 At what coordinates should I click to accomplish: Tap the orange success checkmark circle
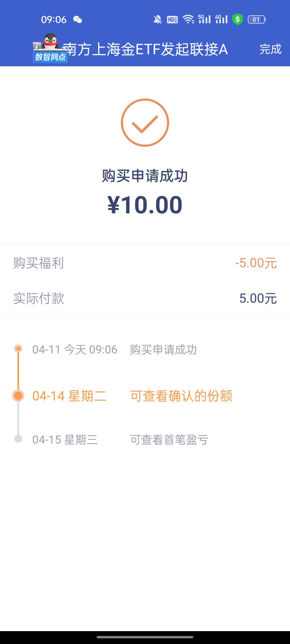[x=145, y=123]
